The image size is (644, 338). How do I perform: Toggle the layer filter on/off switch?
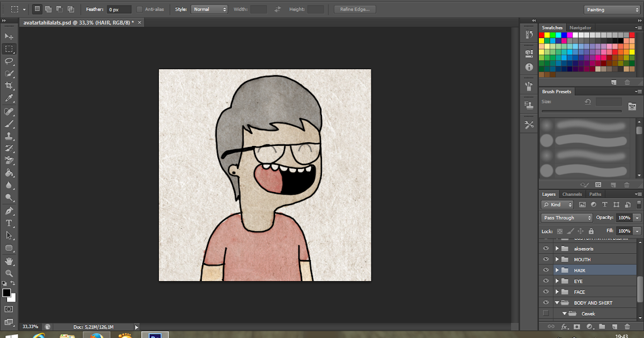[639, 204]
